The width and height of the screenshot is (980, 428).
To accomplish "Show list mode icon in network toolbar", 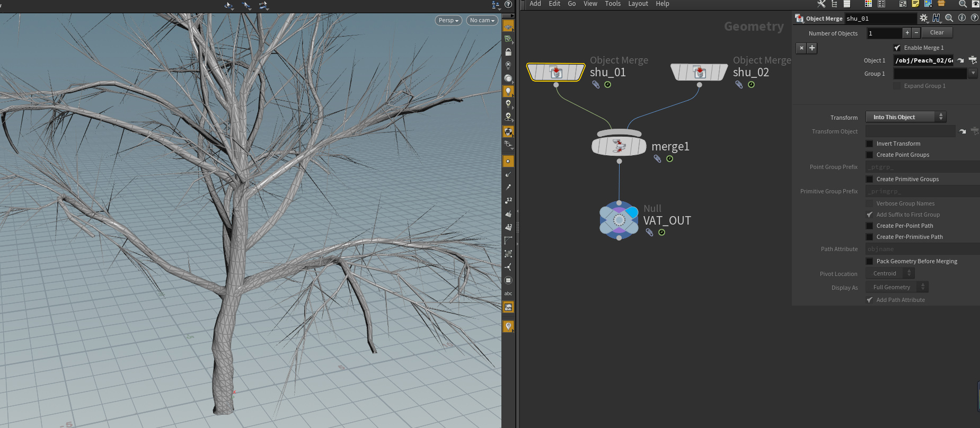I will coord(847,4).
